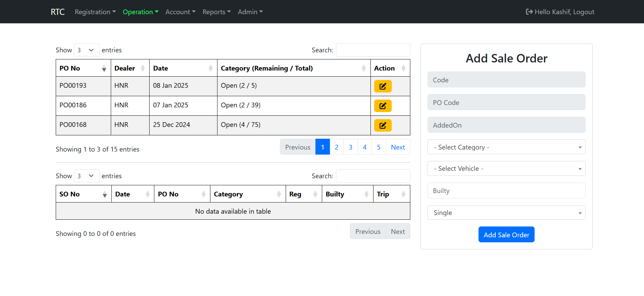644x296 pixels.
Task: Sort purchase orders by PO No column
Action: click(x=83, y=68)
